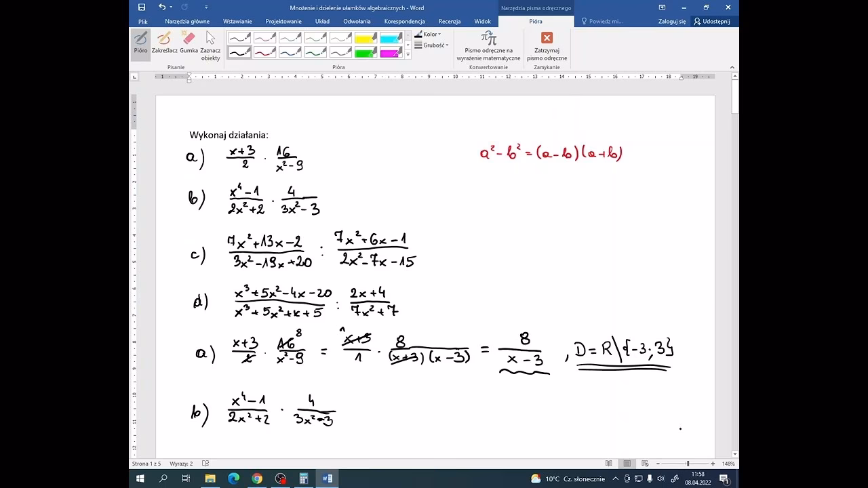Open Google Chrome from the taskbar
Screen dimensions: 868x488
257,479
